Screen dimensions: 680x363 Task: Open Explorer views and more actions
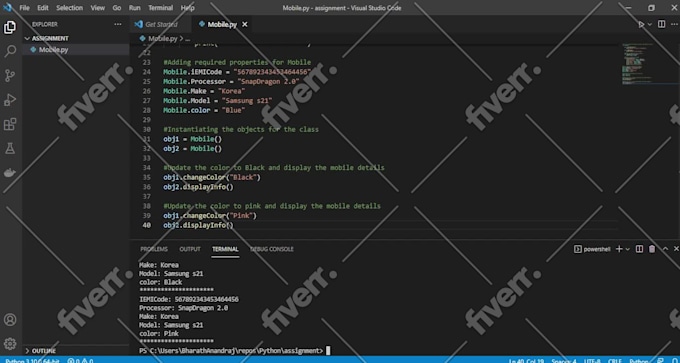tap(118, 25)
